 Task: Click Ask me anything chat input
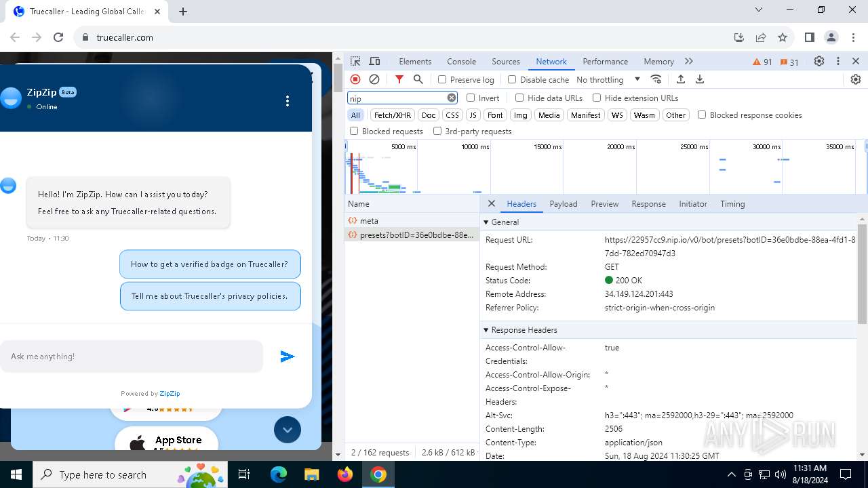pos(131,357)
